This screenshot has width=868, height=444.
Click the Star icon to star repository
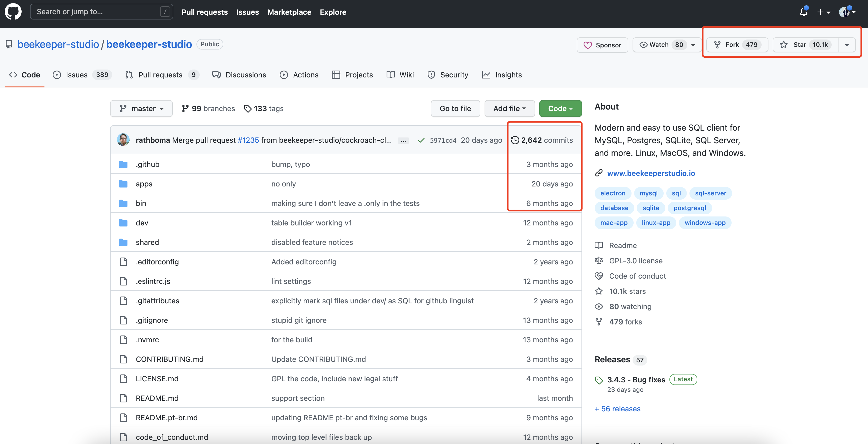[x=783, y=44]
